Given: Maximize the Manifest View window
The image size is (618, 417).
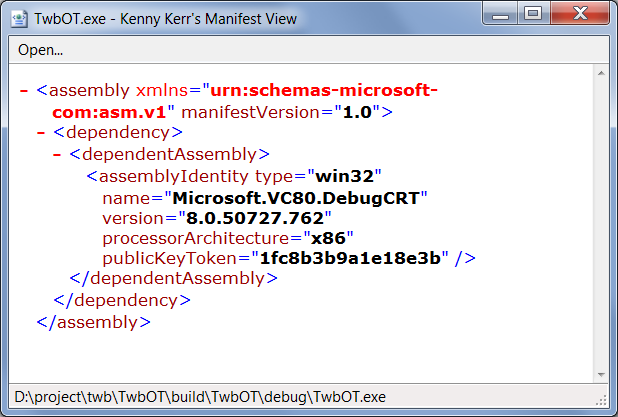Looking at the screenshot, I should tap(533, 14).
